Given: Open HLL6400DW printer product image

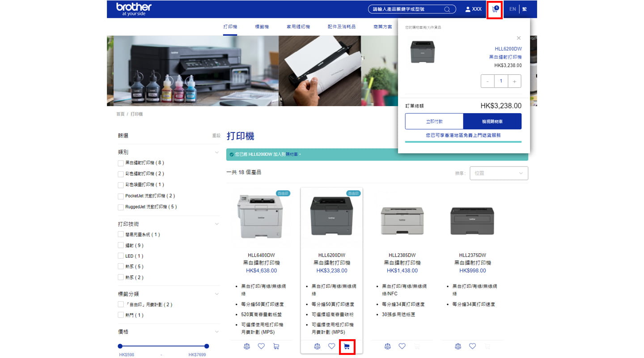Looking at the screenshot, I should [x=261, y=217].
